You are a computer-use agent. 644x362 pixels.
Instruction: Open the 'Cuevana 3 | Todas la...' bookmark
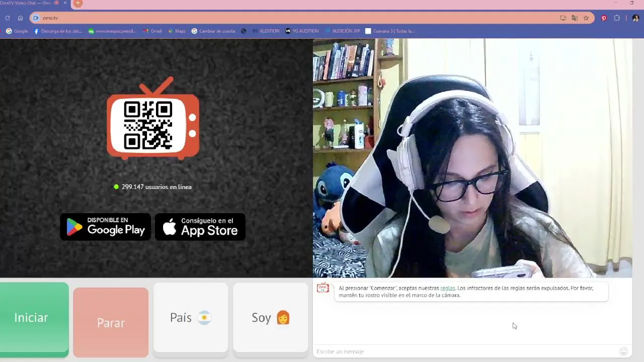[390, 31]
